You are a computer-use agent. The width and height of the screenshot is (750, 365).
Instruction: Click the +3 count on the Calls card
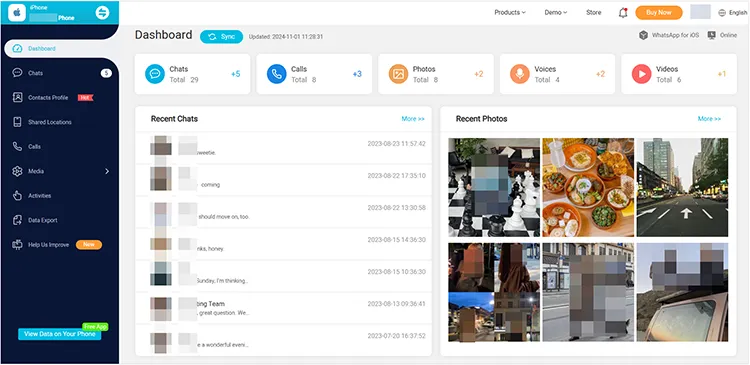[x=357, y=74]
